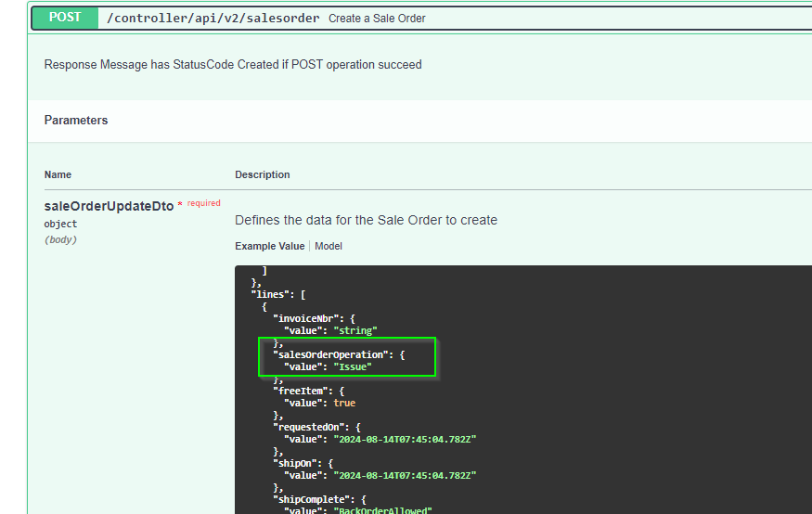812x514 pixels.
Task: Click the Parameters section heading
Action: click(x=76, y=121)
